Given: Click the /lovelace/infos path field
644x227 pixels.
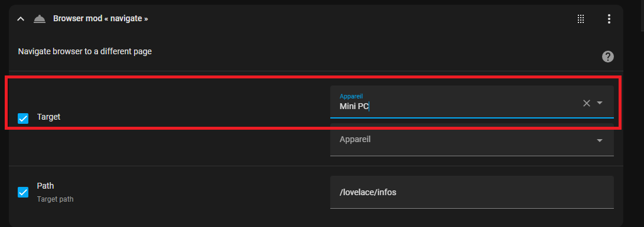Looking at the screenshot, I should coord(472,192).
